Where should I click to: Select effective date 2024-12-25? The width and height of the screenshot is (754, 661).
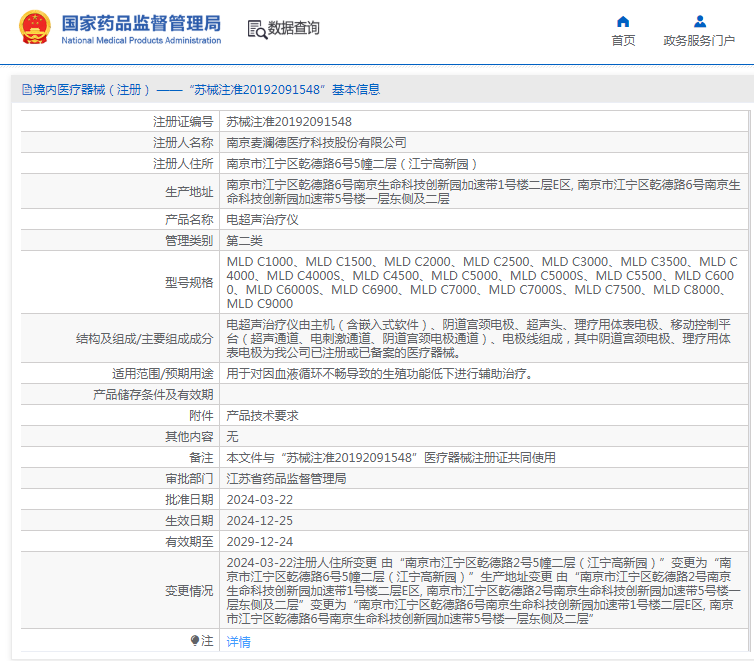[260, 521]
